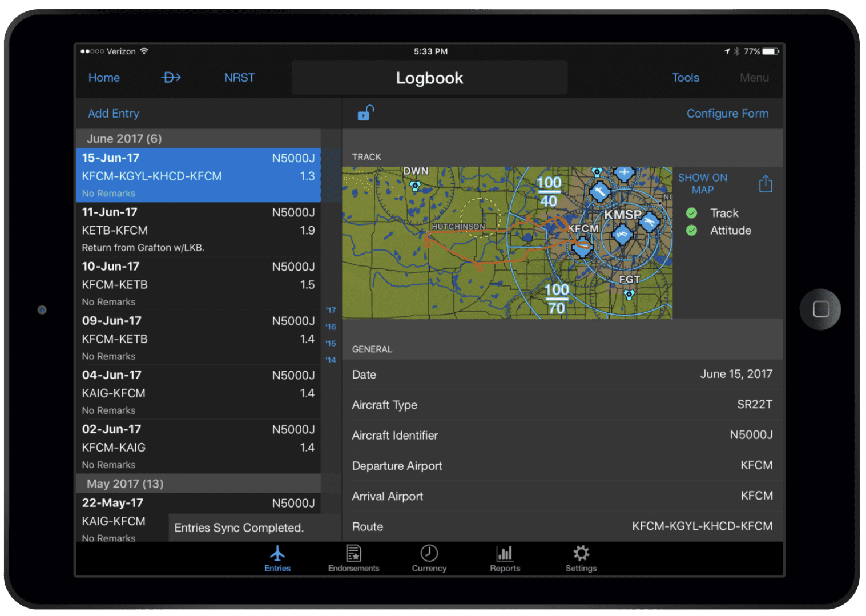Select the 11-Jun-17 KETB-KFCM entry

(x=198, y=230)
